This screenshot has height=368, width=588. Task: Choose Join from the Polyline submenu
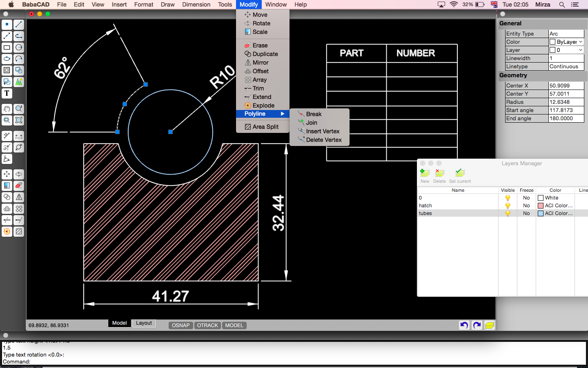click(311, 122)
